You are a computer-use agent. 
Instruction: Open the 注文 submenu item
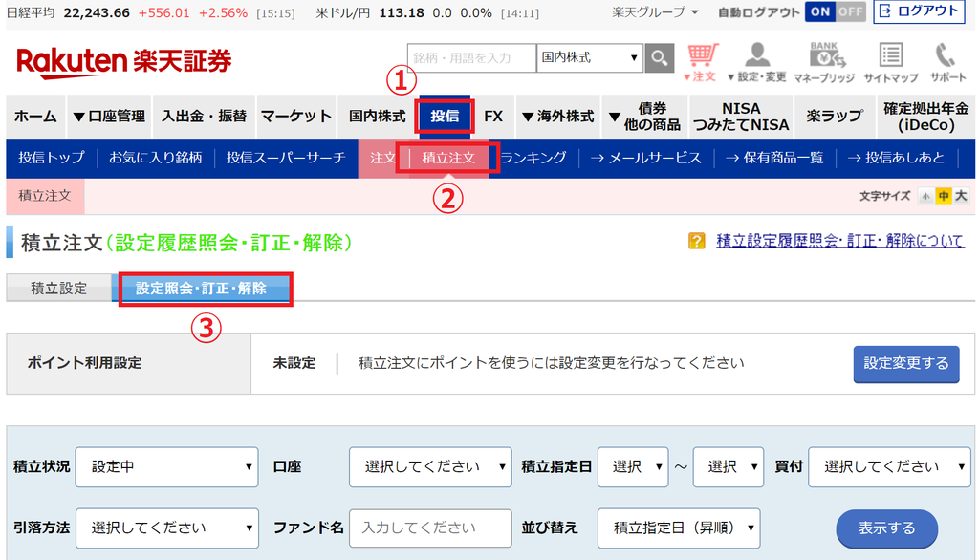point(382,158)
